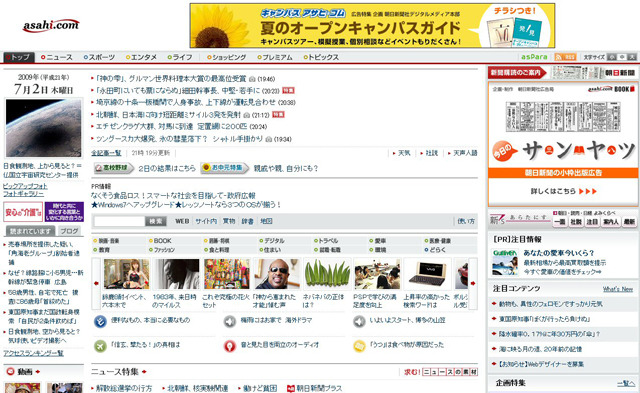Open the ニュース navigation menu
The width and height of the screenshot is (640, 393).
coord(57,57)
